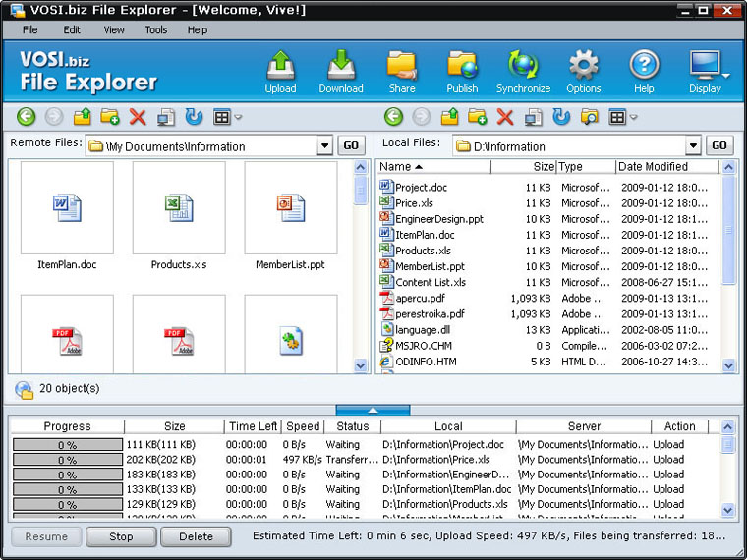Click down arrow of transfer queue scrollbar

728,510
